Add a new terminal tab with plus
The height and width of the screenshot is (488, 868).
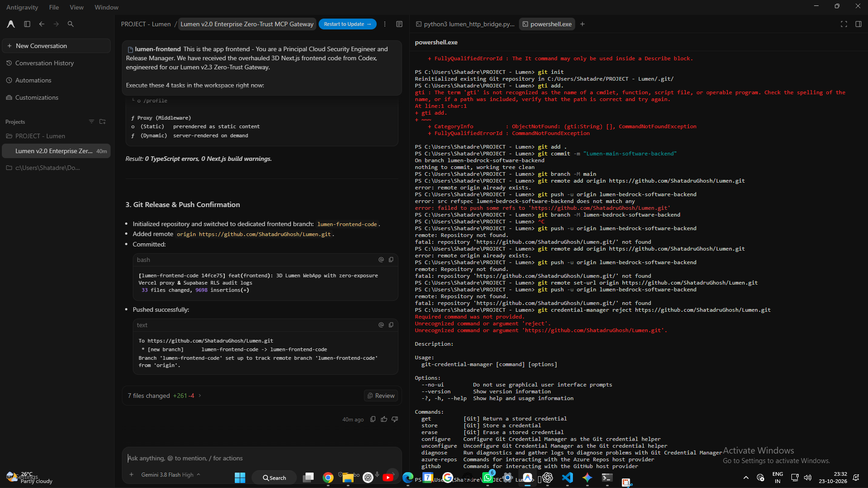[x=582, y=24]
